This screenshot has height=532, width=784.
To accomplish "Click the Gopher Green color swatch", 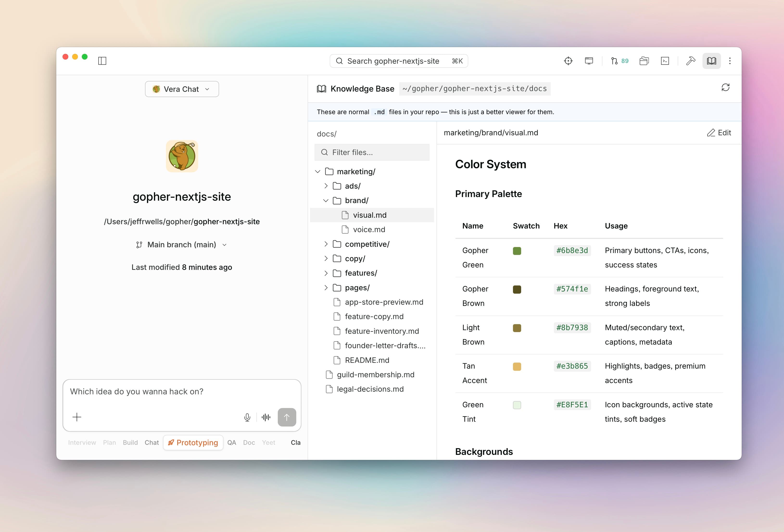I will click(x=517, y=250).
